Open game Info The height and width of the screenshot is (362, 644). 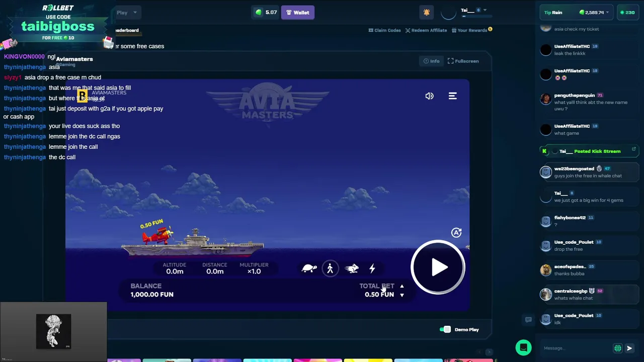coord(431,61)
